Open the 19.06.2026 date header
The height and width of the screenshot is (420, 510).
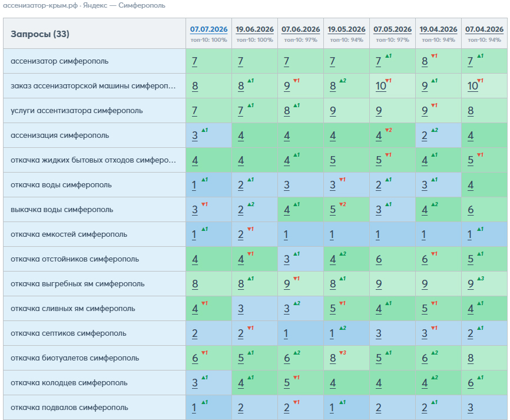point(254,29)
